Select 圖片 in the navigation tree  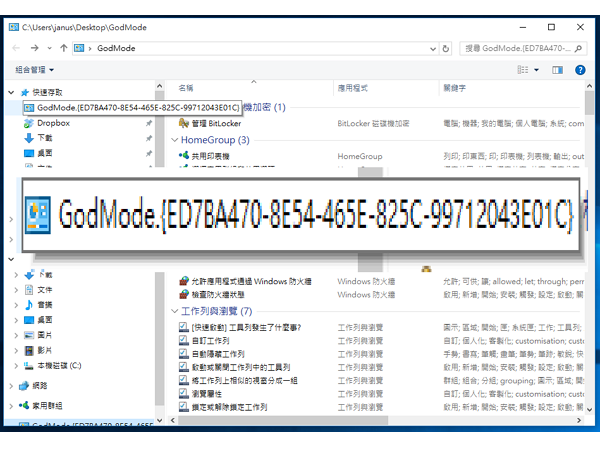pos(45,335)
